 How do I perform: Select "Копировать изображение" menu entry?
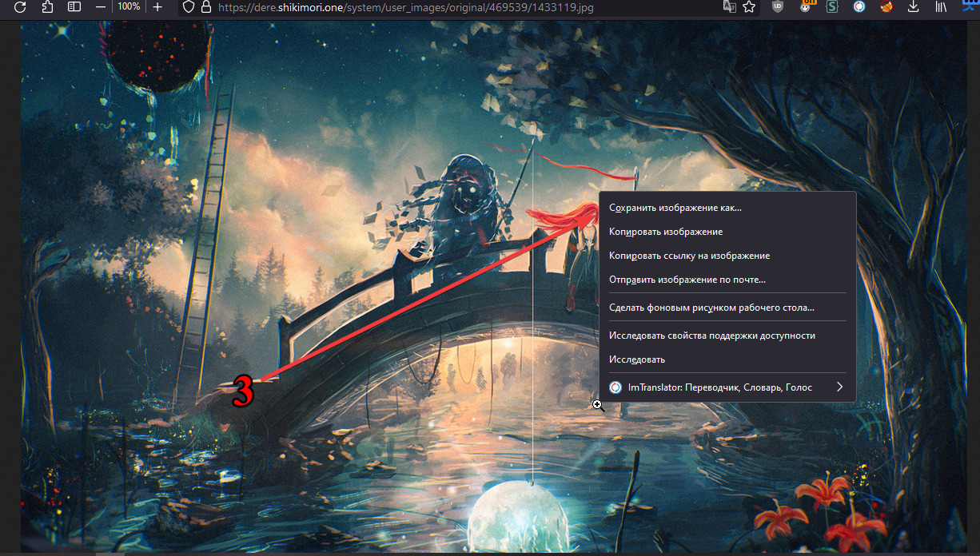666,232
